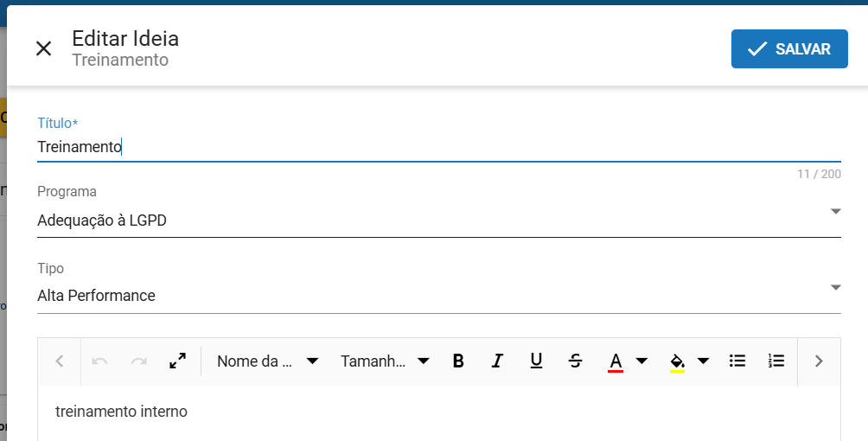The height and width of the screenshot is (441, 868).
Task: Open the font size dropdown
Action: tap(385, 361)
